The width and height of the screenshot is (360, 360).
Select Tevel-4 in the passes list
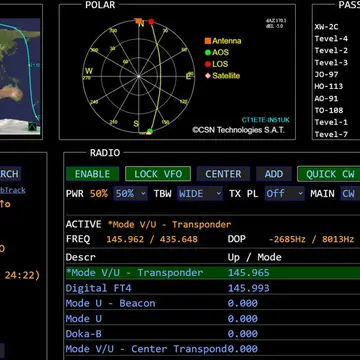click(x=331, y=39)
